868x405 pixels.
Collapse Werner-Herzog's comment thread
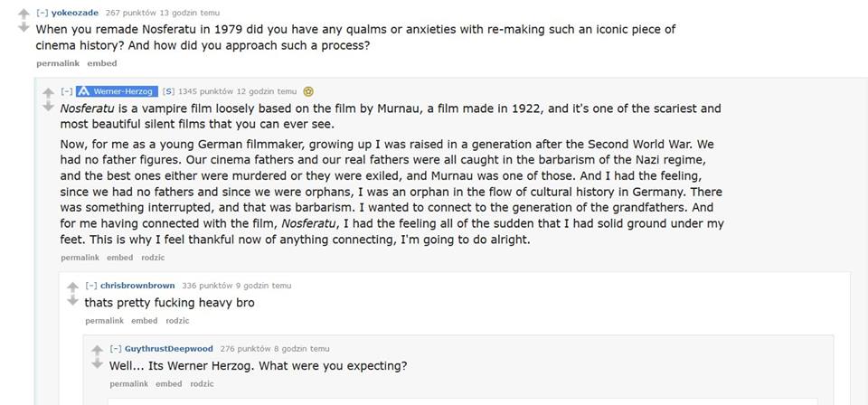click(x=66, y=91)
